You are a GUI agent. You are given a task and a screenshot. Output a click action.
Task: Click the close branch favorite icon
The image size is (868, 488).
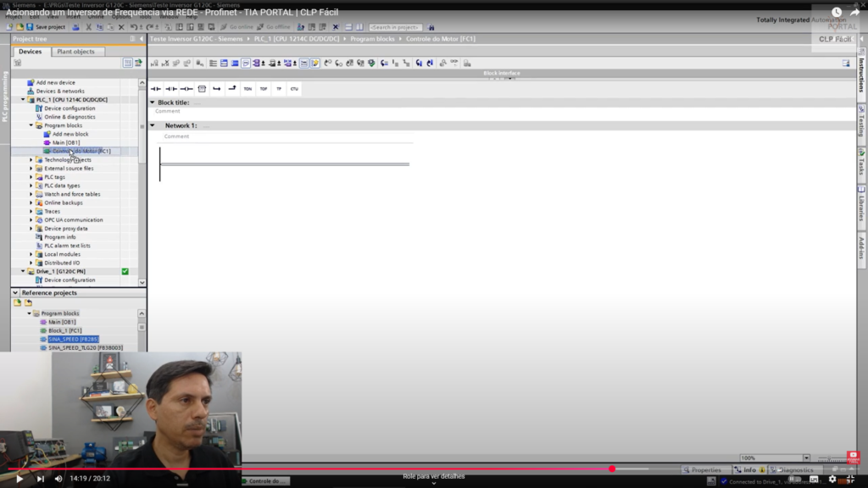(232, 88)
